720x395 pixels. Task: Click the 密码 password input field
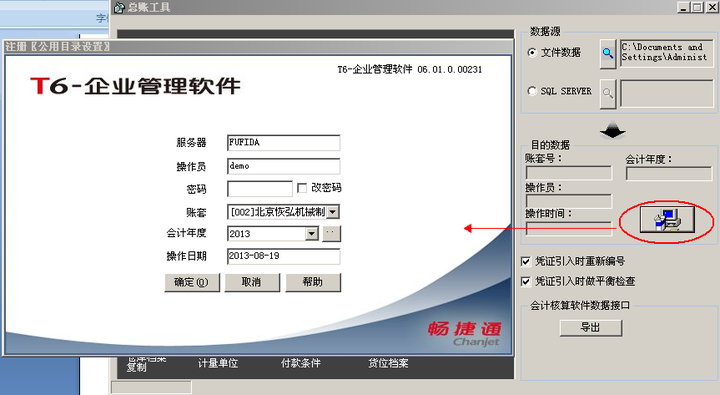(x=260, y=188)
